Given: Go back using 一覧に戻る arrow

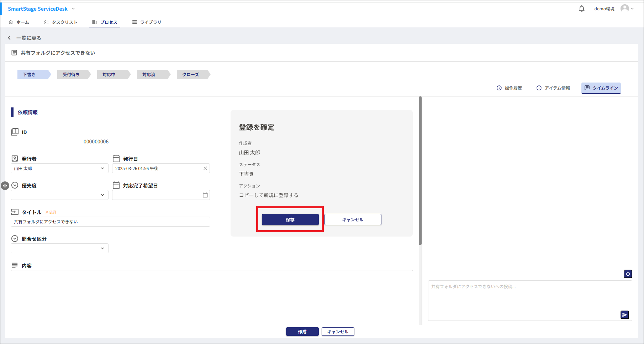Looking at the screenshot, I should tap(10, 38).
